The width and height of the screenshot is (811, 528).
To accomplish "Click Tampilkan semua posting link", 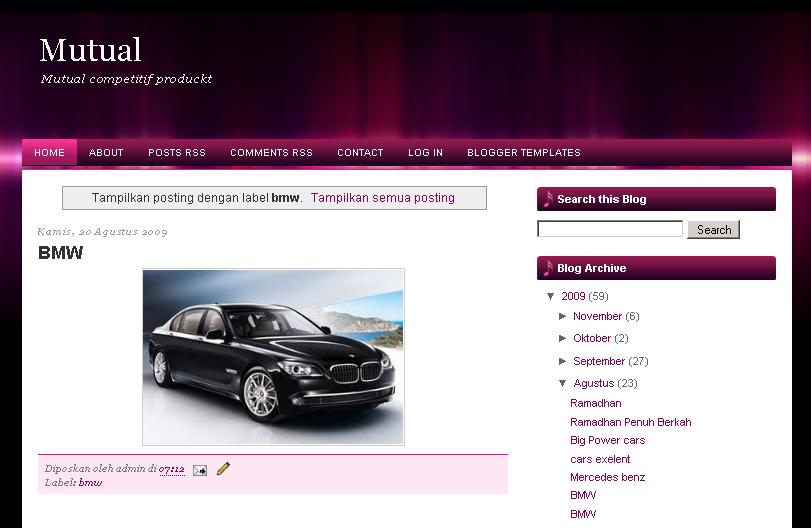I will [383, 198].
